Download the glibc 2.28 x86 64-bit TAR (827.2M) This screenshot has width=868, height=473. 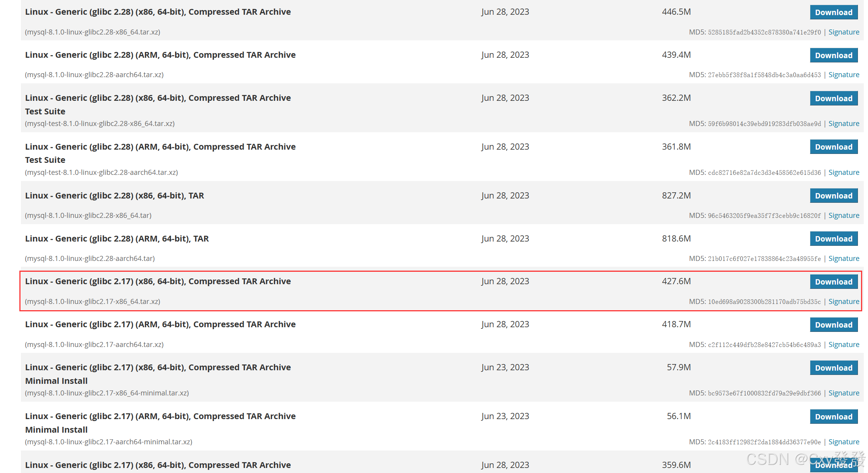click(833, 196)
